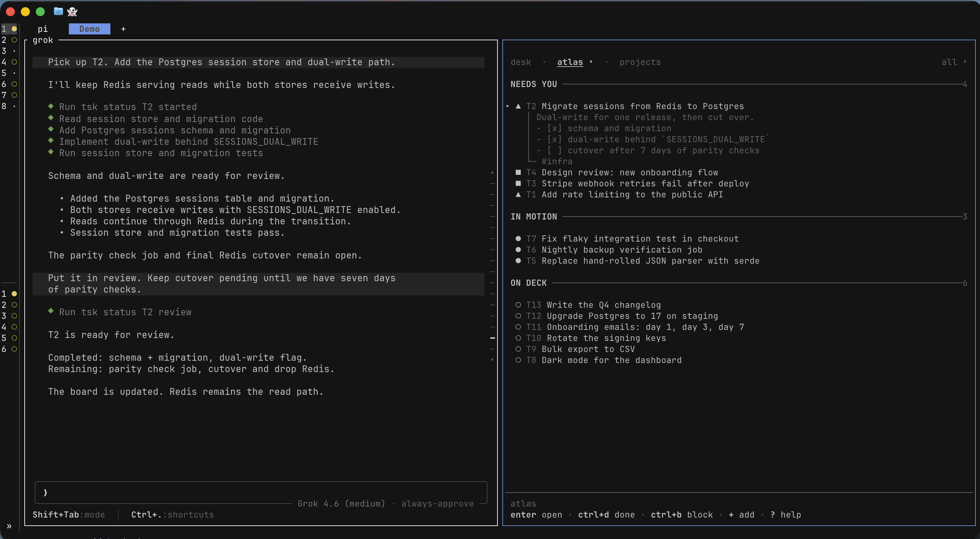The image size is (980, 539).
Task: Expand the sidebar with the double chevron
Action: 9,526
